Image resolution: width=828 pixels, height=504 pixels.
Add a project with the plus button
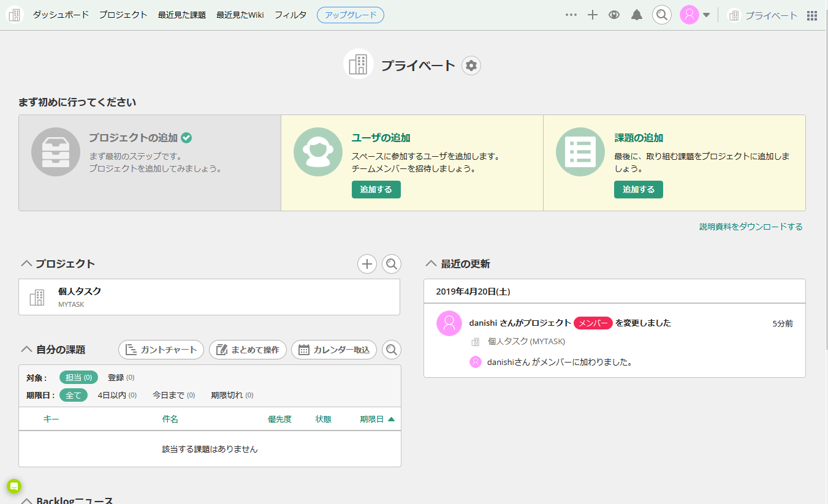click(367, 264)
